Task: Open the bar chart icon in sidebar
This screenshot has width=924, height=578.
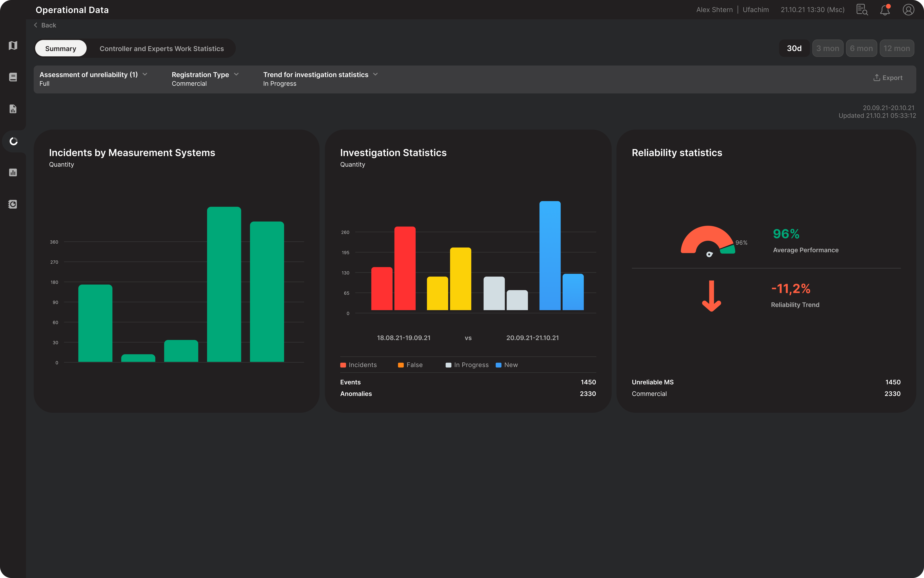Action: (x=13, y=172)
